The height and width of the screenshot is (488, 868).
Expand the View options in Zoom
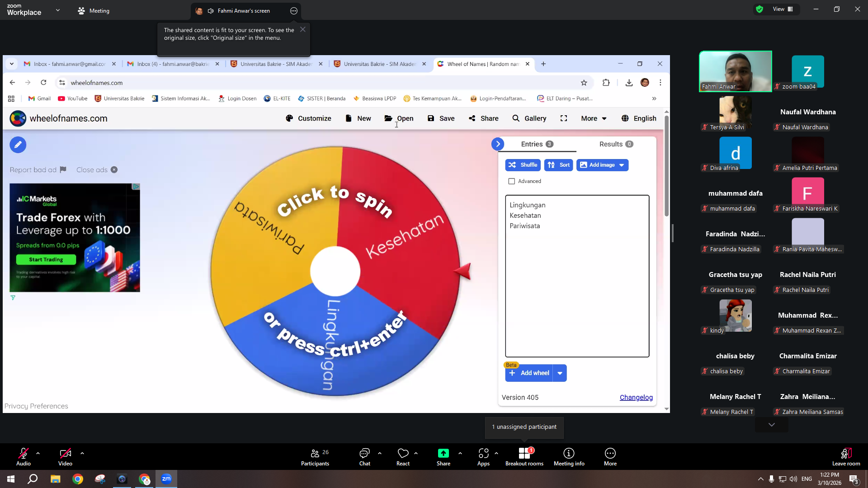click(783, 9)
